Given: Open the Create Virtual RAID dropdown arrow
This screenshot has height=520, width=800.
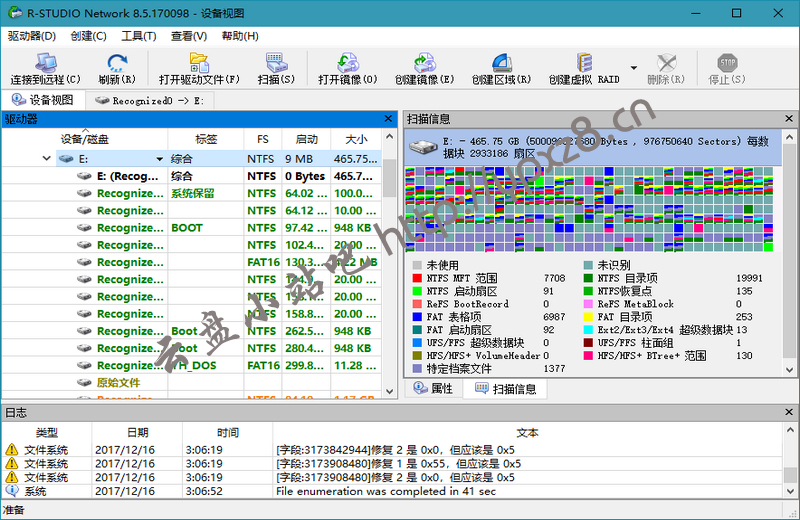Looking at the screenshot, I should click(x=634, y=68).
